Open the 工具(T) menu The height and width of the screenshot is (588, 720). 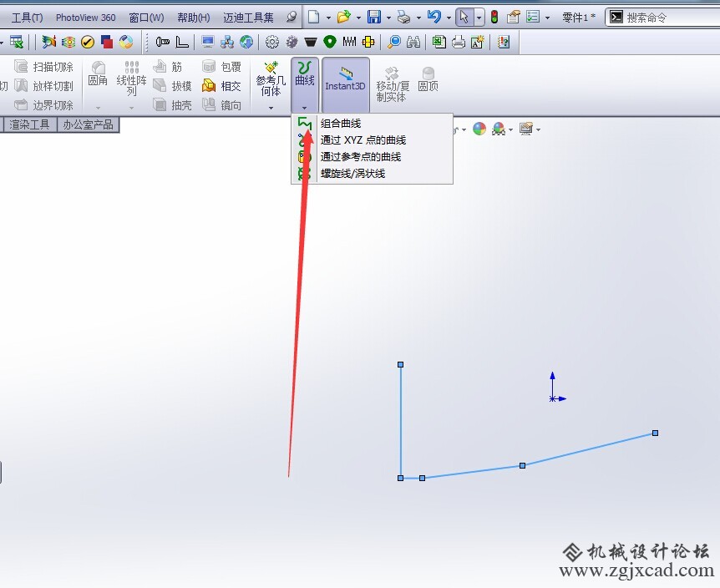pyautogui.click(x=27, y=18)
